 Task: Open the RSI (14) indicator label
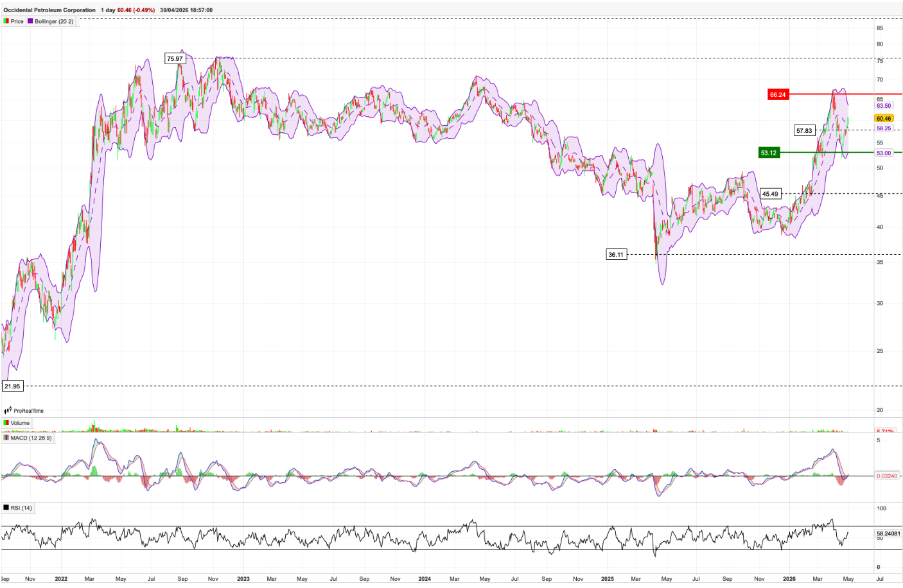coord(21,508)
